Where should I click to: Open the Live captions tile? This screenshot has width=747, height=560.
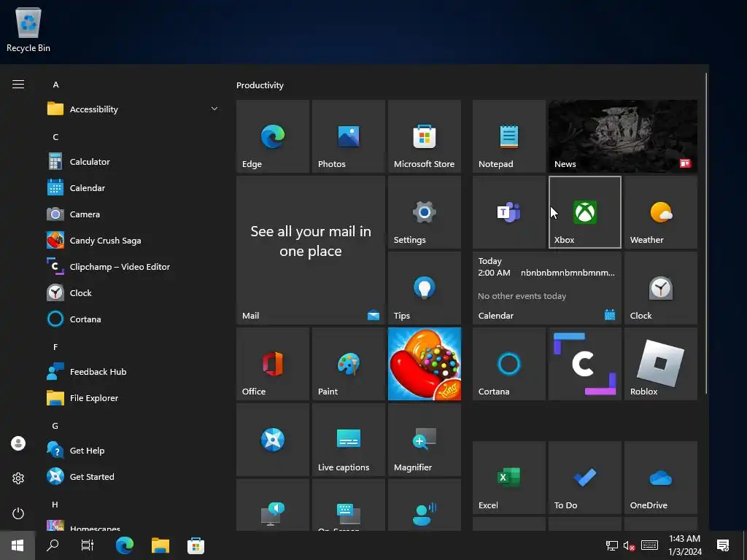point(348,440)
